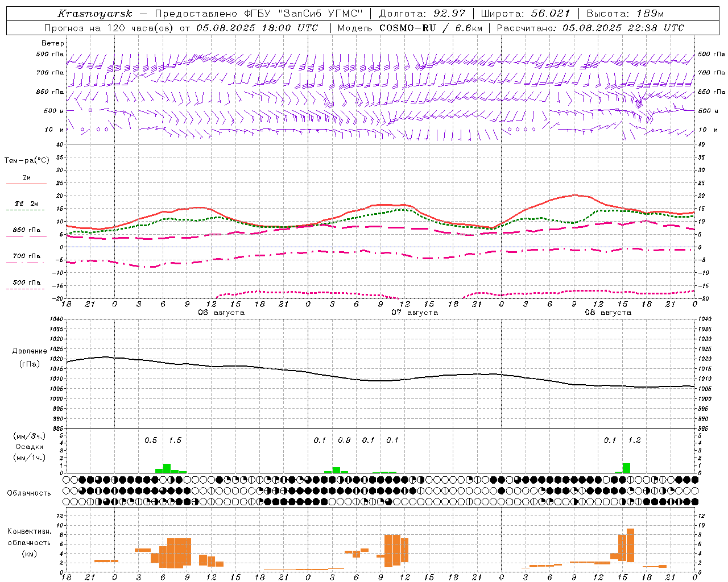Viewport: 728px width, 582px height.
Task: Click the 'Высота: 189м' elevation field
Action: (x=625, y=14)
